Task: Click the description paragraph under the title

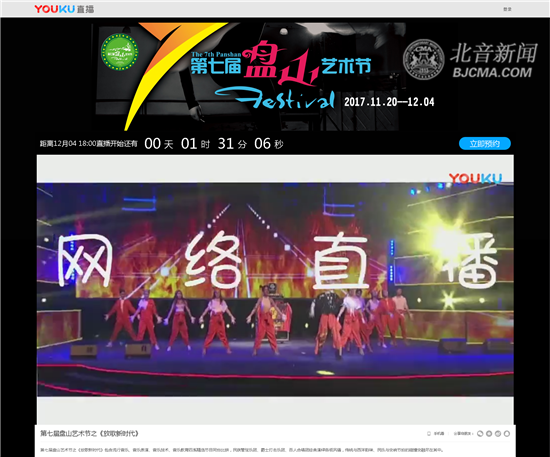Action: (242, 450)
